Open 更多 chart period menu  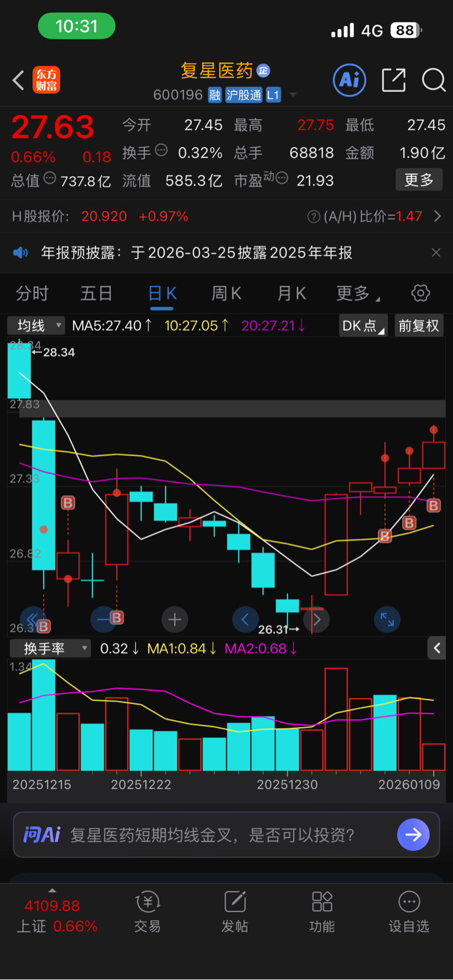coord(357,293)
